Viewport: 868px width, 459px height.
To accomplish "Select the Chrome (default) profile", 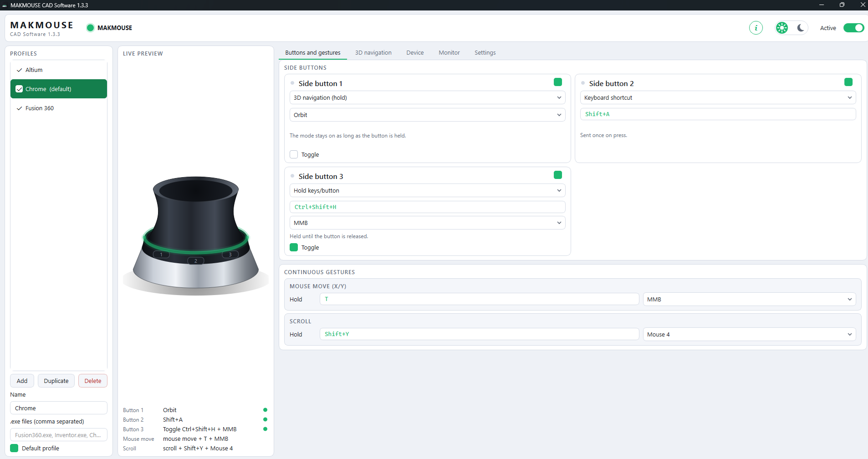I will 59,89.
